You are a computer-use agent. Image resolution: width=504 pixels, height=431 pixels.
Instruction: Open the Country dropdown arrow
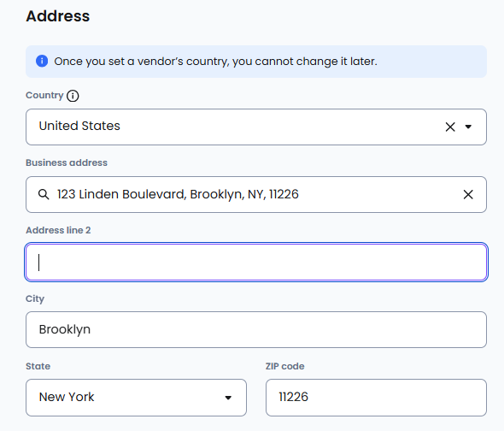click(468, 127)
